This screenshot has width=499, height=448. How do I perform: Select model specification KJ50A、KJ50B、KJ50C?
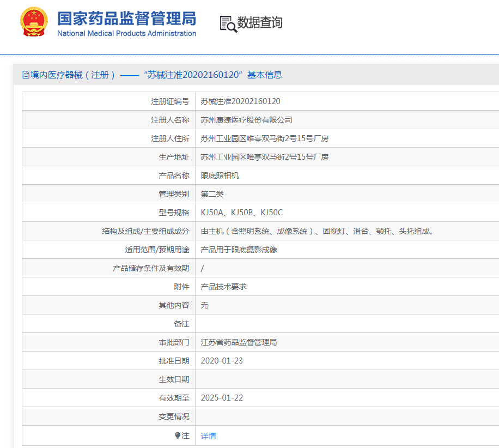[241, 213]
